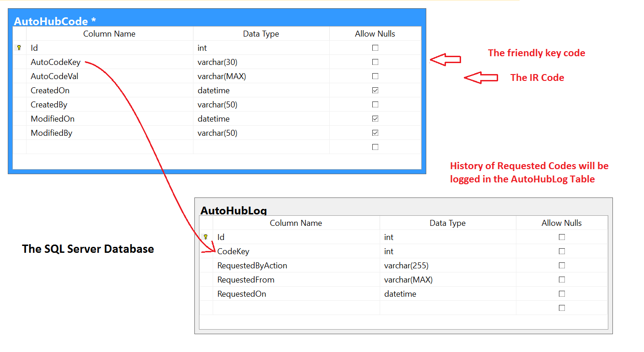Select the AutoCodeKey column name cell

click(x=109, y=62)
